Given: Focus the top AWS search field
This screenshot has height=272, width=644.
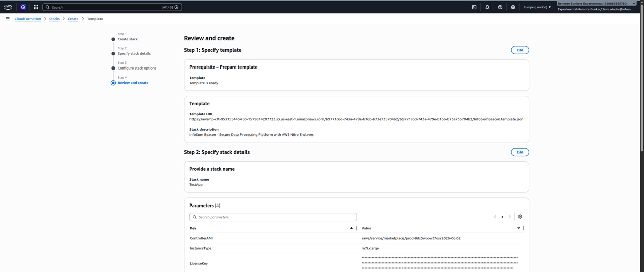Looking at the screenshot, I should pos(112,7).
